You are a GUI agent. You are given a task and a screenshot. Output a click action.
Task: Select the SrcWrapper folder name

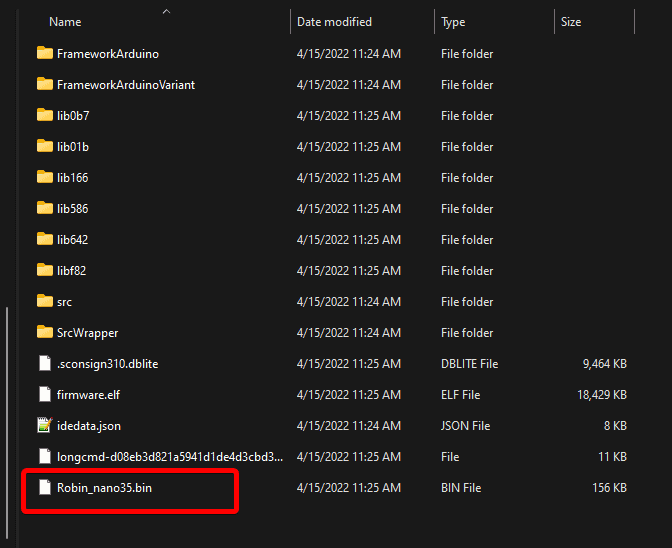tap(87, 333)
